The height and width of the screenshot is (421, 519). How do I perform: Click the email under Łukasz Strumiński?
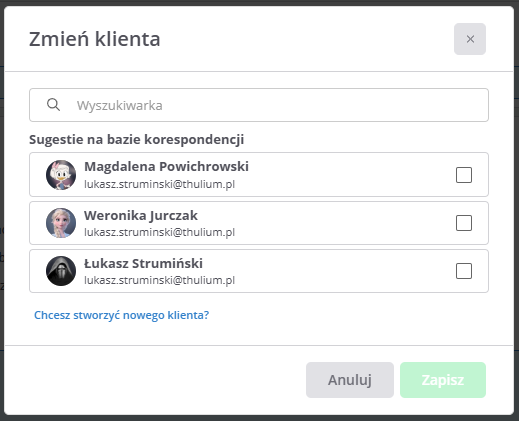tap(159, 280)
